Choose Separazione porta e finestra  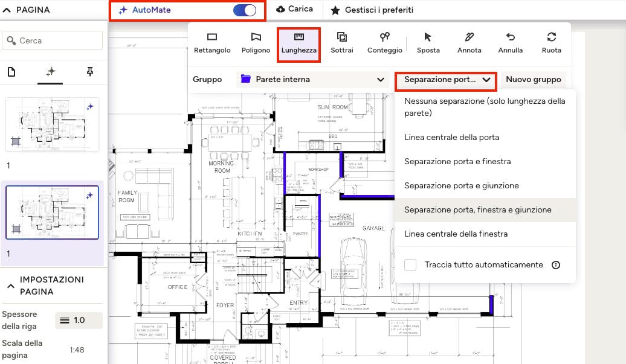[485, 161]
